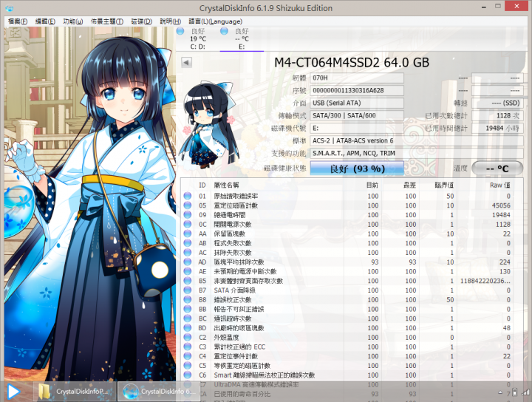Click status orb for attribute AA 保留區塊數
The height and width of the screenshot is (402, 532).
[187, 234]
